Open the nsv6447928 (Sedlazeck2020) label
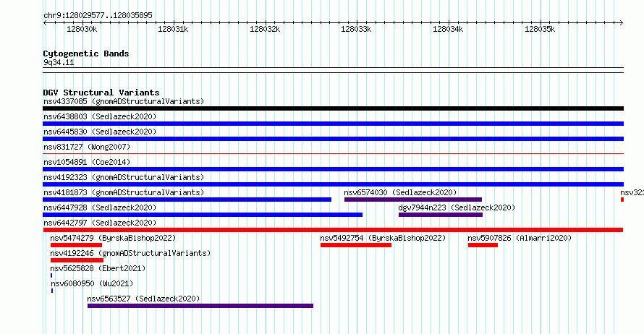Viewport: 644px width, 334px height. [x=100, y=207]
